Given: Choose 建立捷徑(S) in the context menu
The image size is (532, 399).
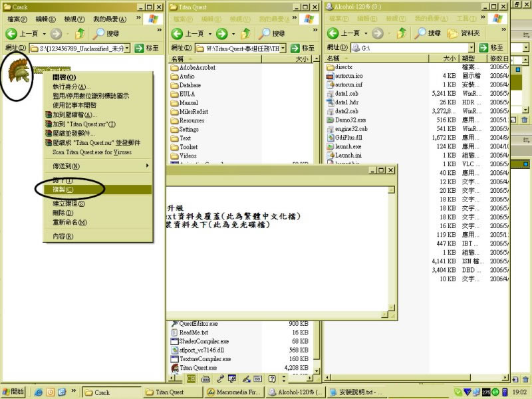Looking at the screenshot, I should click(98, 203).
